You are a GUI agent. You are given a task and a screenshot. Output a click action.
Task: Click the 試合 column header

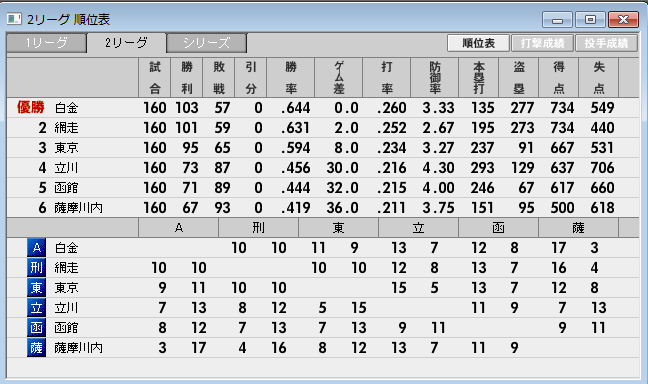(x=155, y=78)
